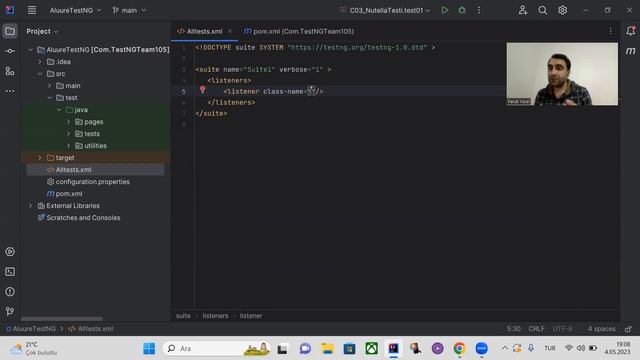Open the Notifications panel
Image resolution: width=640 pixels, height=360 pixels.
630,31
